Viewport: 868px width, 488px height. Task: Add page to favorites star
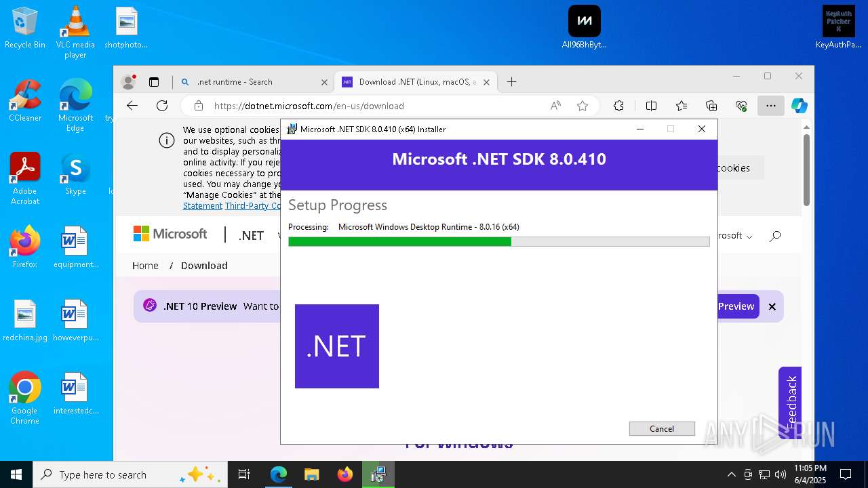click(583, 106)
